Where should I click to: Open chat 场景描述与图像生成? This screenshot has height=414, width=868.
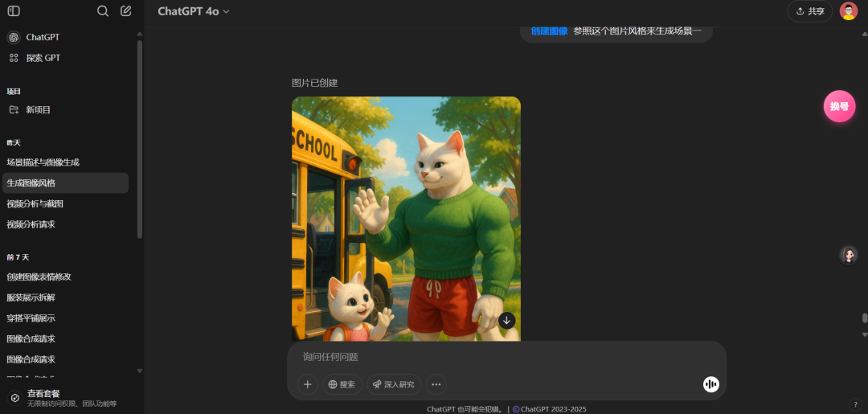[x=65, y=162]
